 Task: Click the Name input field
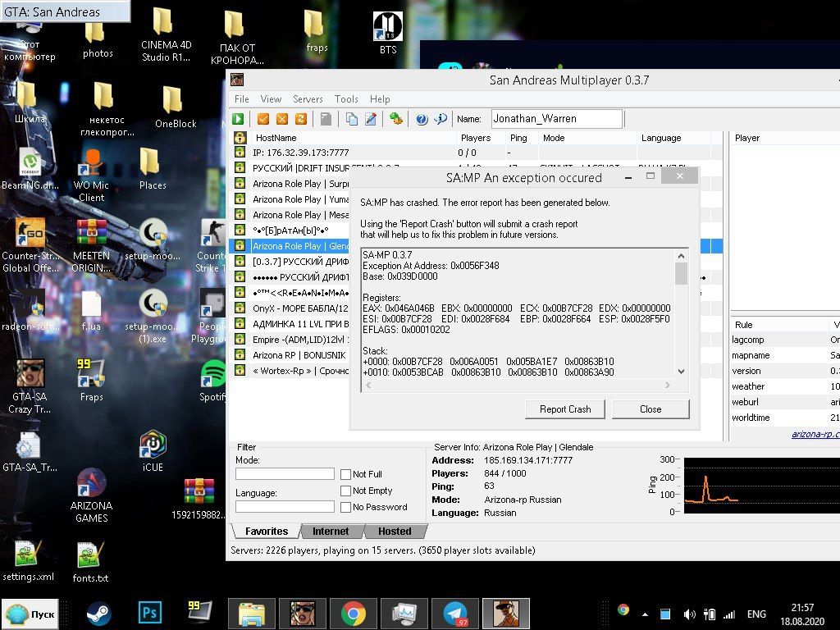pos(556,119)
